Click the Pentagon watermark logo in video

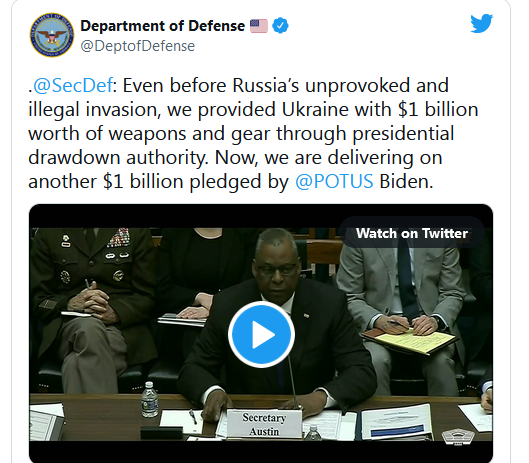(458, 435)
